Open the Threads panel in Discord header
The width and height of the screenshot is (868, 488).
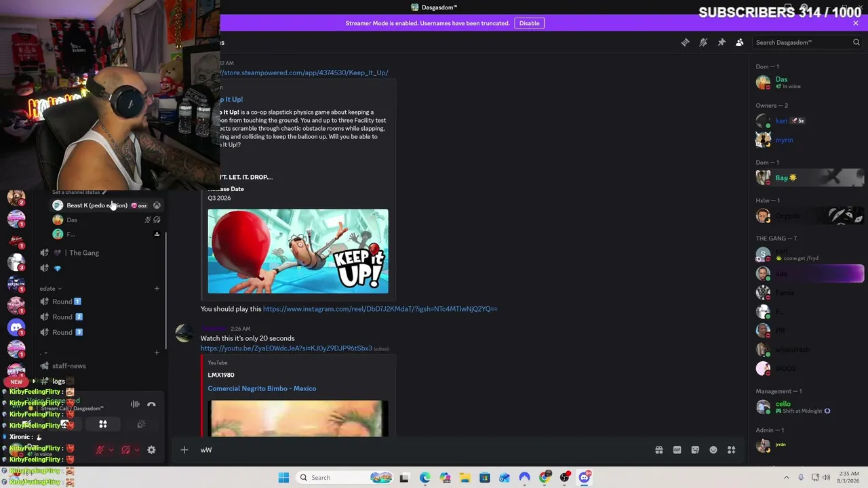tap(685, 42)
